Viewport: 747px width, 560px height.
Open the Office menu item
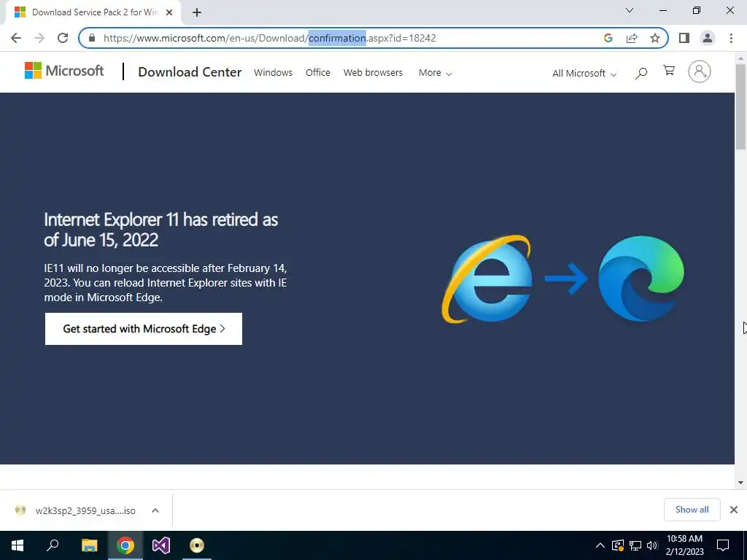click(318, 72)
